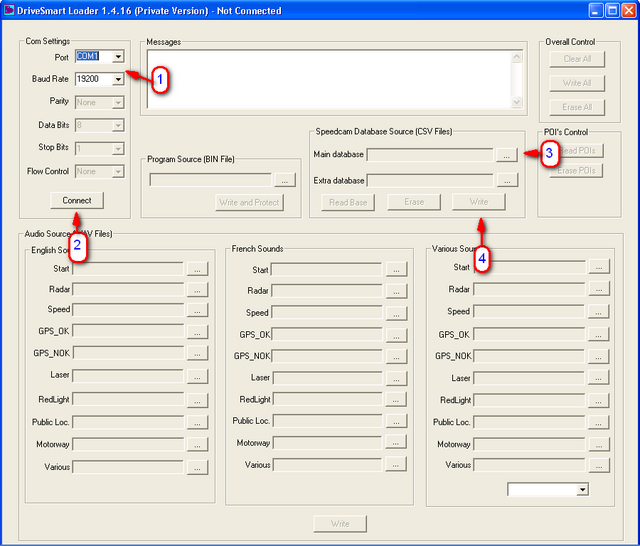Click the Messages scrollbar up arrow

click(516, 57)
